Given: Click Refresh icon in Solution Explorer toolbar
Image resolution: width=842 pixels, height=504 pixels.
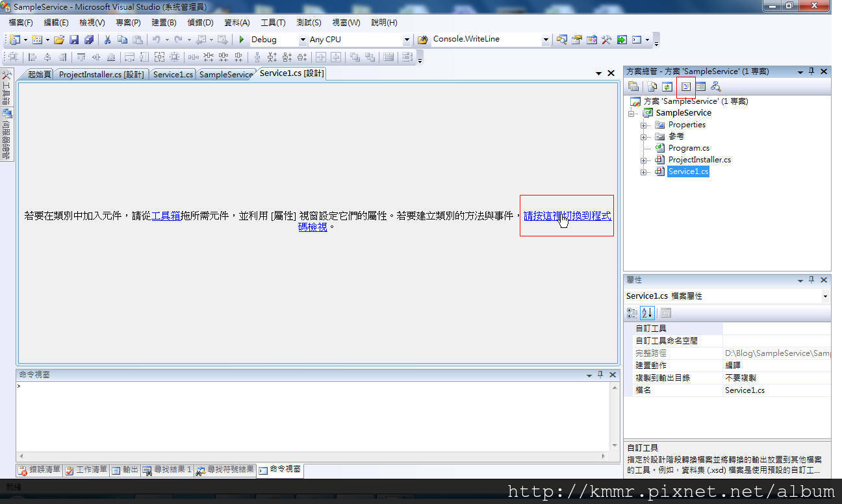Looking at the screenshot, I should [667, 86].
